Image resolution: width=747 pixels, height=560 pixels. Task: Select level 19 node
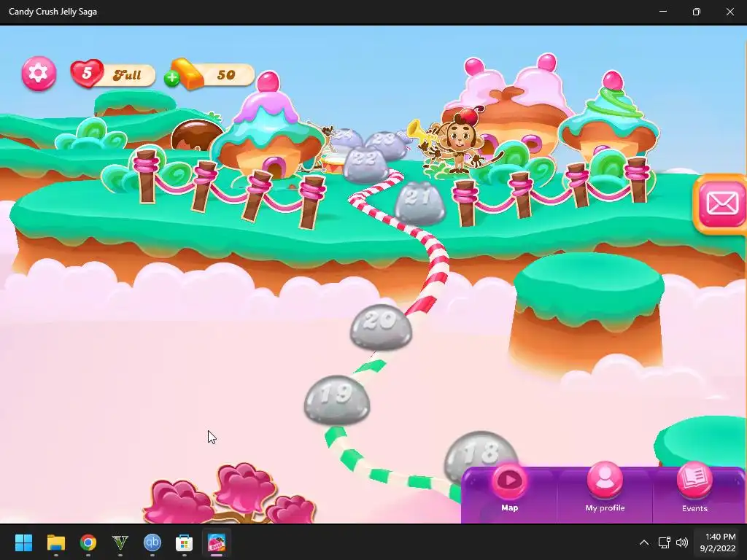[337, 400]
